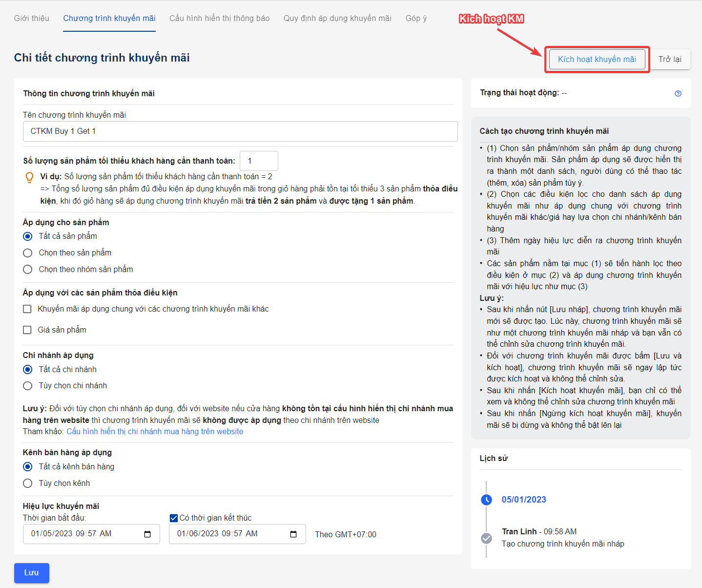702x588 pixels.
Task: Switch to Giới thiệu tab
Action: (x=32, y=19)
